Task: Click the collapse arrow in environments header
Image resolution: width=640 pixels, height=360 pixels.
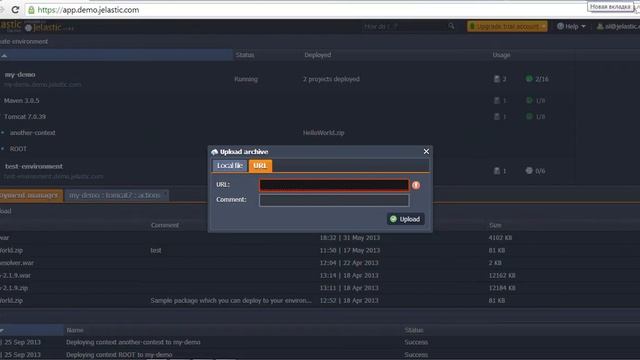Action: pos(4,55)
